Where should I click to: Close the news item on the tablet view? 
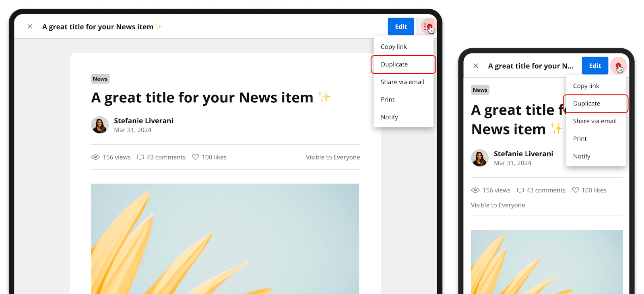coord(30,27)
